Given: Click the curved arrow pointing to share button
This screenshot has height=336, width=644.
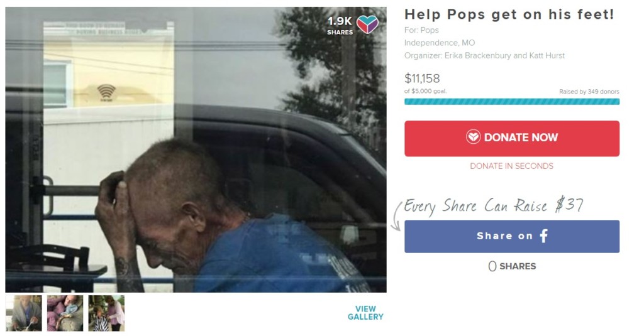Looking at the screenshot, I should click(397, 216).
